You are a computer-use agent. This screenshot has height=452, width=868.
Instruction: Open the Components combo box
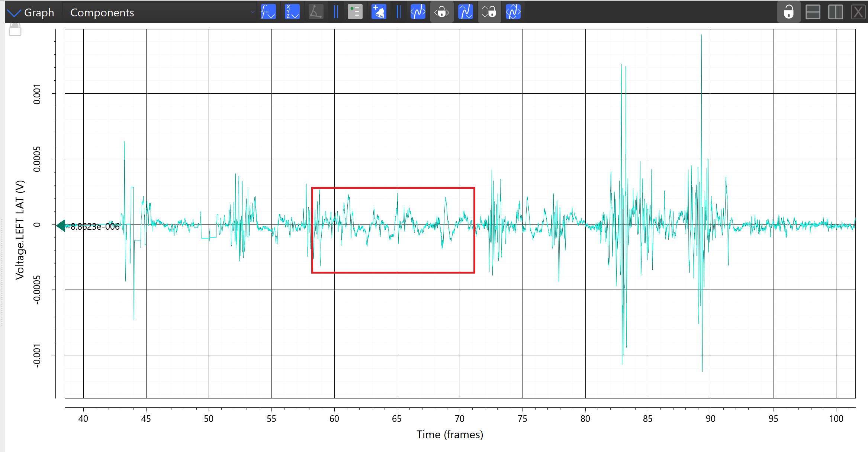[160, 12]
